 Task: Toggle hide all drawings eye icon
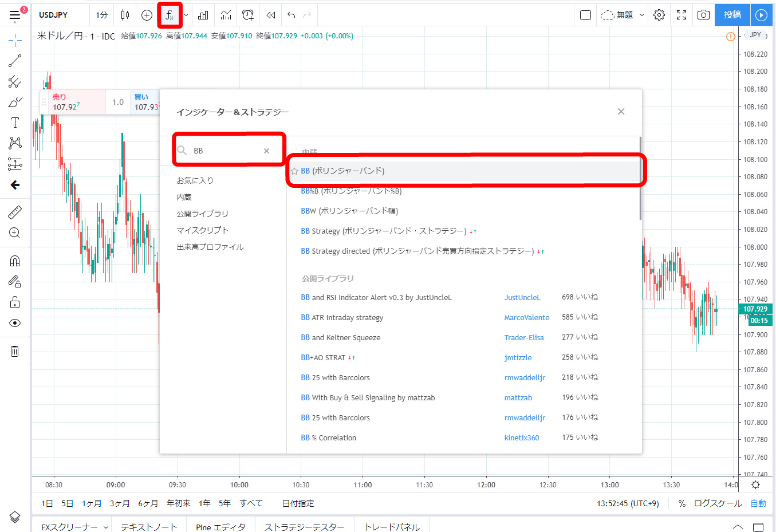(x=15, y=323)
